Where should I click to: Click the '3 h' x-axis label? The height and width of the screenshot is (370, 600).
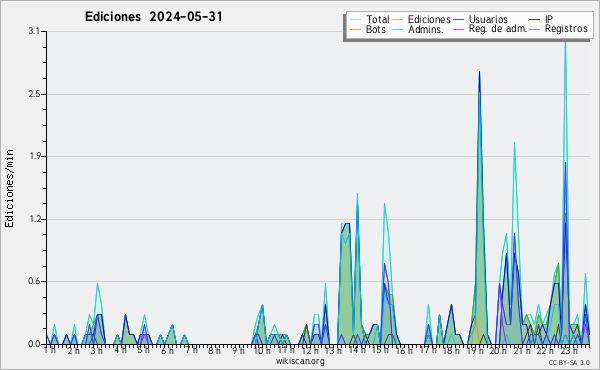click(96, 350)
